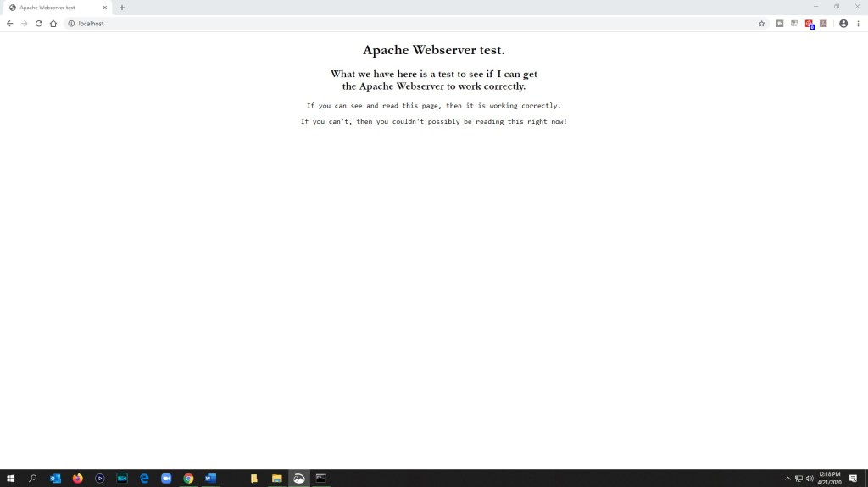Image resolution: width=868 pixels, height=487 pixels.
Task: Open a new browser tab
Action: (x=122, y=8)
